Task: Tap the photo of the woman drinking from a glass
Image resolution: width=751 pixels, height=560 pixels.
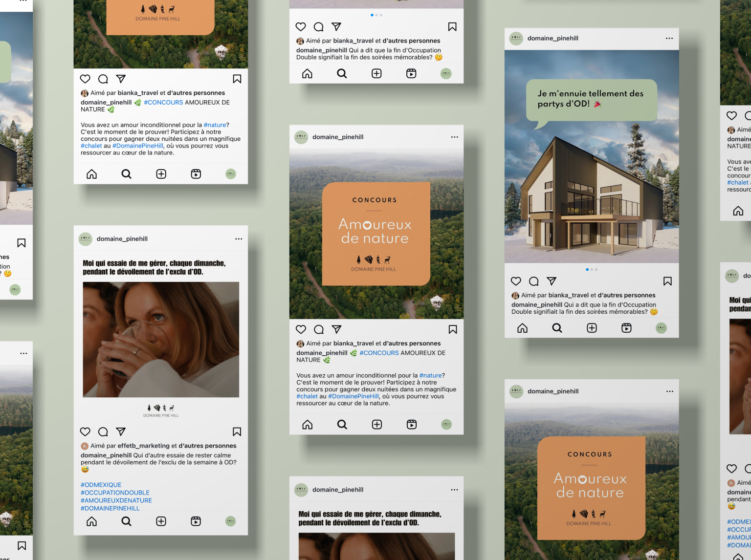Action: coord(161,339)
